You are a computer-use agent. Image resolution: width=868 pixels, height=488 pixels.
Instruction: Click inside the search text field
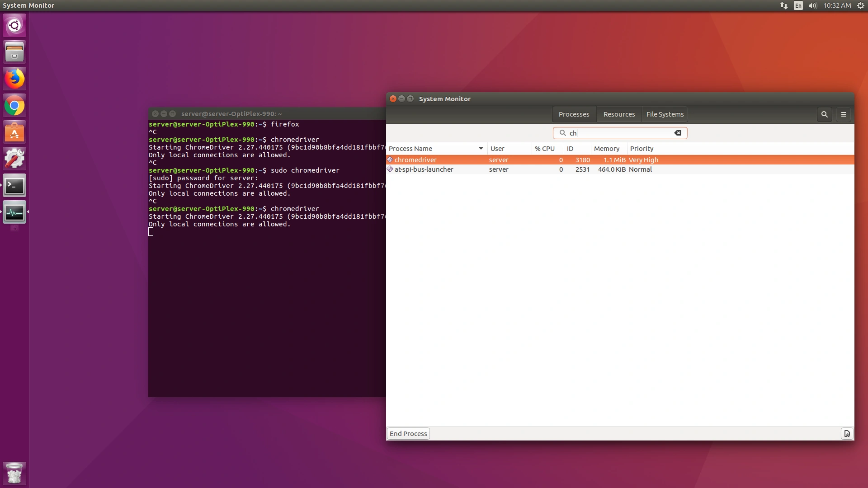pos(619,133)
